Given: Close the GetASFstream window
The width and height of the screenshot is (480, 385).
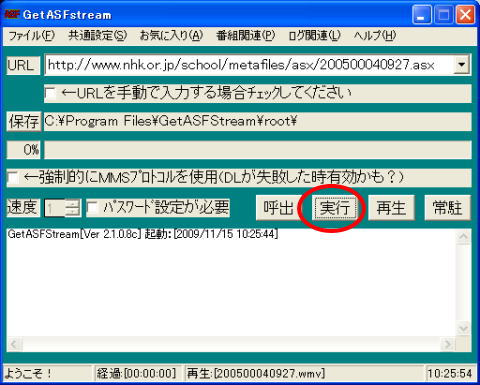Looking at the screenshot, I should [466, 15].
